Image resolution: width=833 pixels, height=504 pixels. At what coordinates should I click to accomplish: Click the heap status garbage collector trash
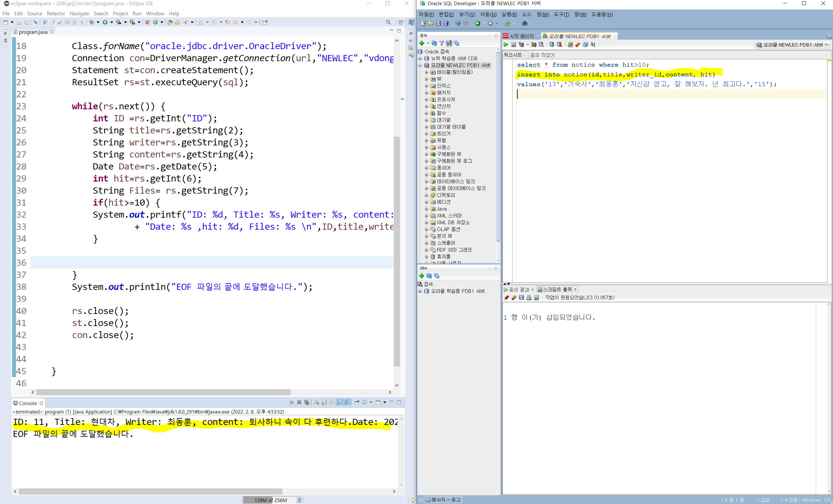coord(300,500)
